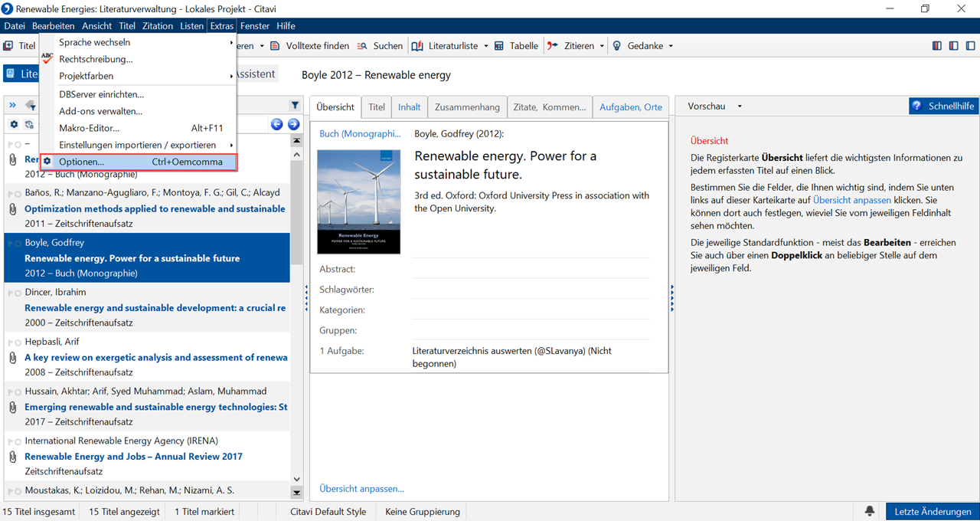The image size is (980, 521).
Task: Open the paperclip attachment on Hepbasli entry
Action: pyautogui.click(x=12, y=358)
